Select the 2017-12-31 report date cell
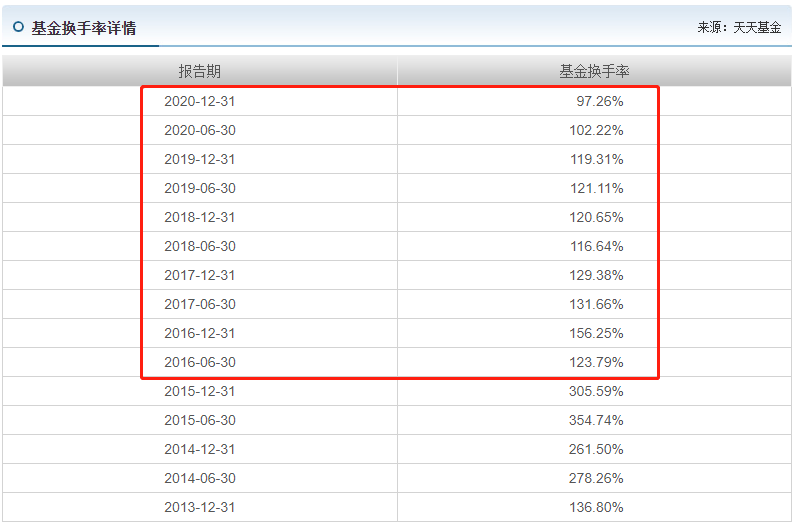The width and height of the screenshot is (796, 527). pyautogui.click(x=200, y=275)
